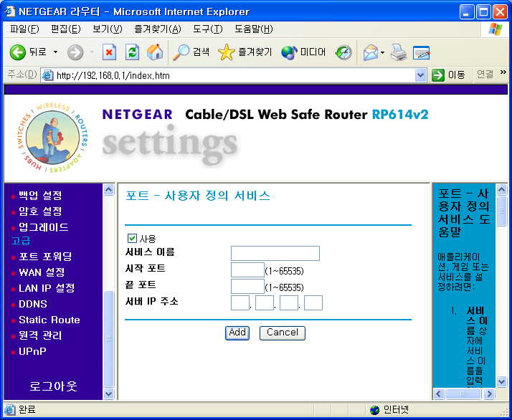Refresh the page with the Refresh icon

pos(132,52)
